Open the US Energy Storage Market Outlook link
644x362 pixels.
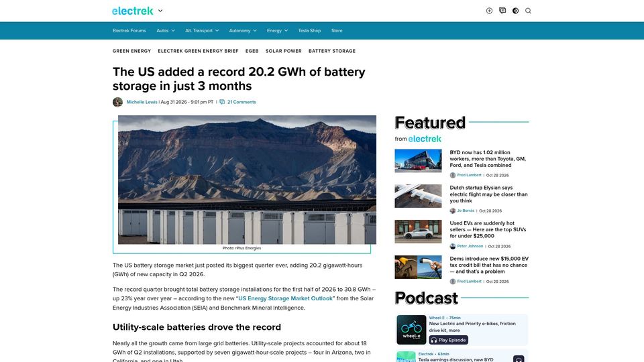(286, 298)
